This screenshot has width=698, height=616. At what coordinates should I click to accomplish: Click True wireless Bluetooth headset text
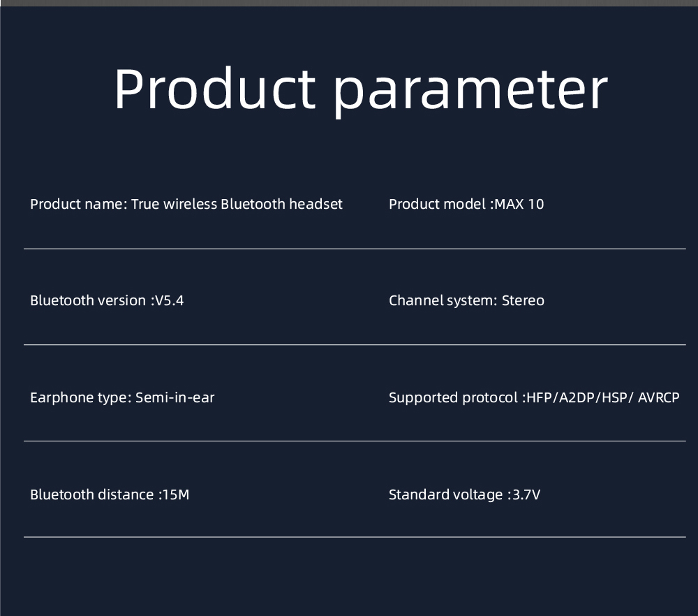click(237, 204)
